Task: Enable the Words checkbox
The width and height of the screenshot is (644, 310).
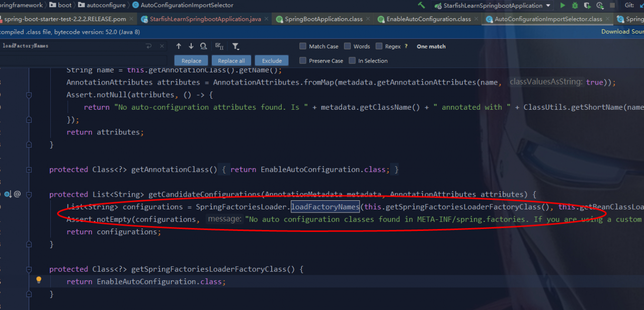Action: [x=347, y=46]
